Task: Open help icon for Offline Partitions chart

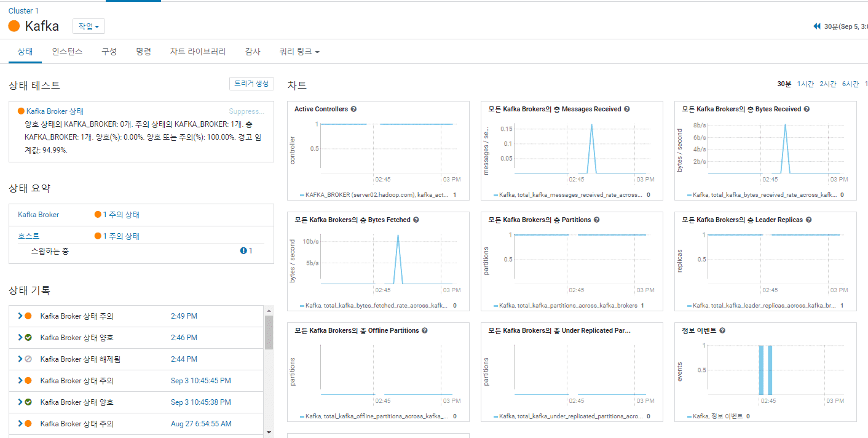Action: coord(425,331)
